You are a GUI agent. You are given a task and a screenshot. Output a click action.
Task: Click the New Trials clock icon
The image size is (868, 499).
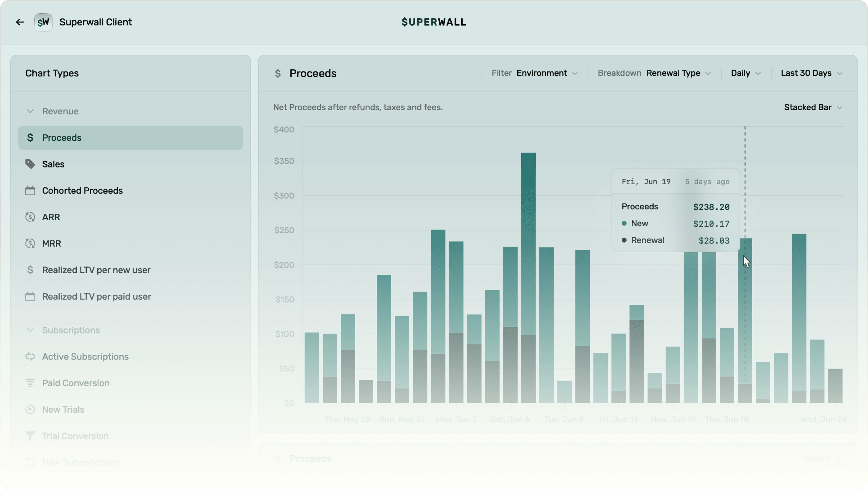pyautogui.click(x=30, y=409)
